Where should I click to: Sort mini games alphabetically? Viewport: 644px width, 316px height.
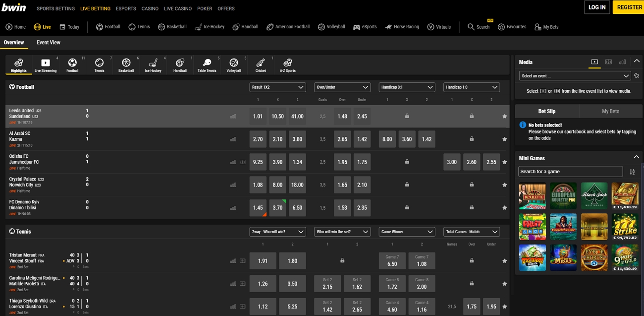click(632, 172)
